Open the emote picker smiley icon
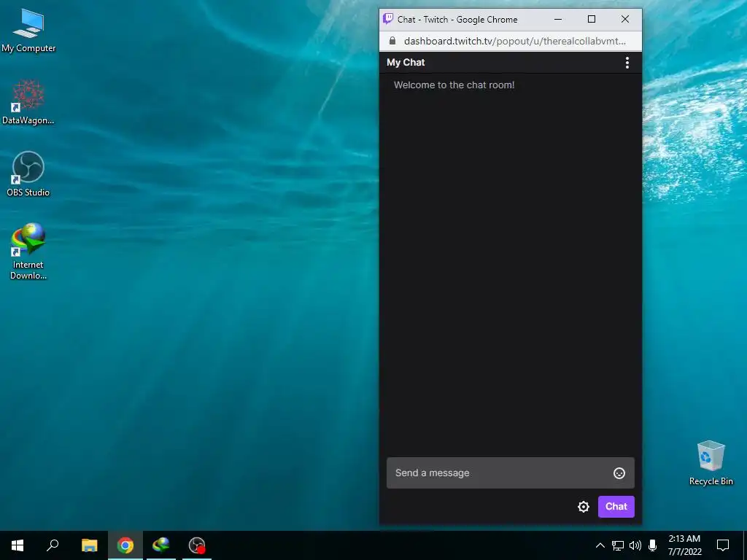 [619, 472]
